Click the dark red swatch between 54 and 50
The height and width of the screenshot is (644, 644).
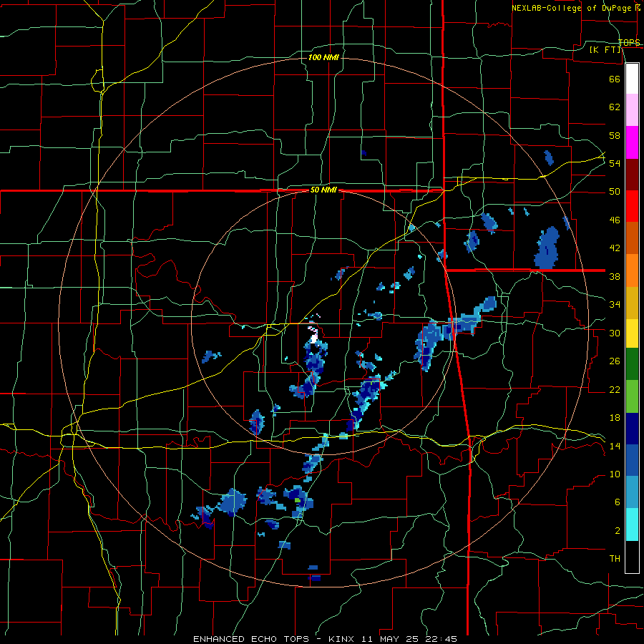[x=632, y=175]
